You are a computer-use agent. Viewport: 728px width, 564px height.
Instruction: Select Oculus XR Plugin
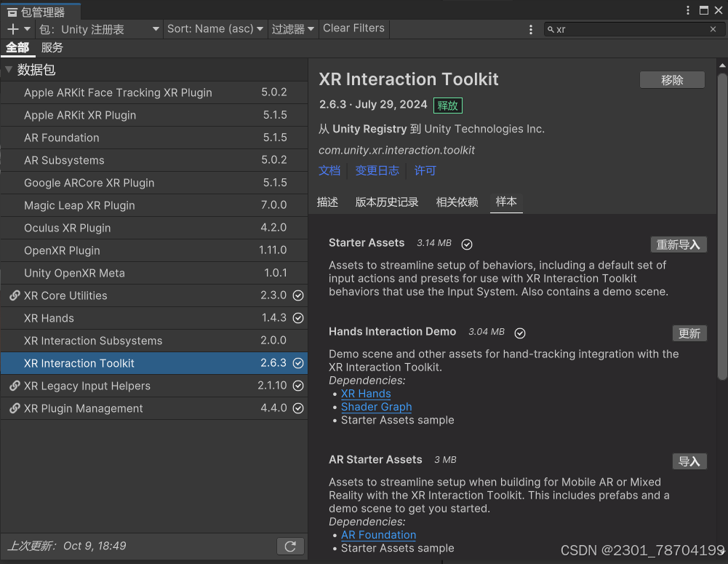[x=154, y=228]
